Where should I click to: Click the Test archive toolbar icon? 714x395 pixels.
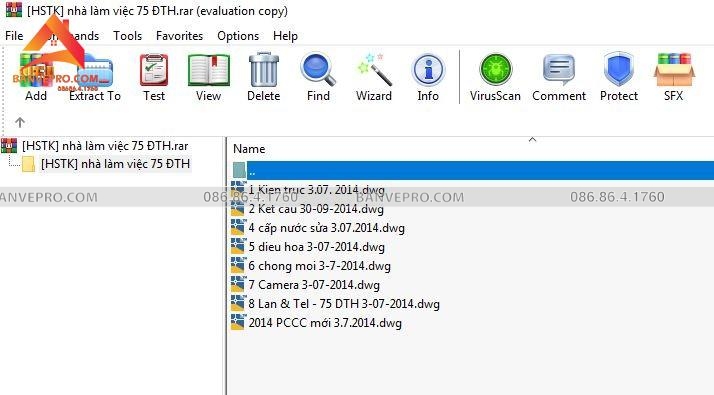154,77
